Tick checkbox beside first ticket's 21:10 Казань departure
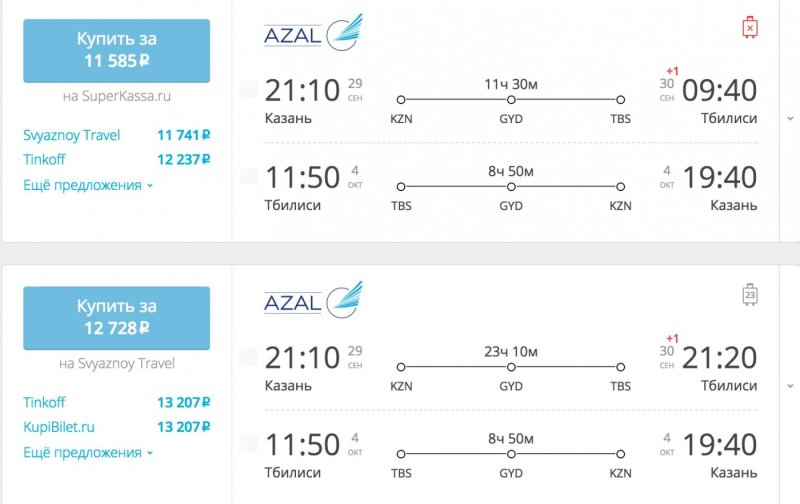The width and height of the screenshot is (800, 504). [249, 89]
